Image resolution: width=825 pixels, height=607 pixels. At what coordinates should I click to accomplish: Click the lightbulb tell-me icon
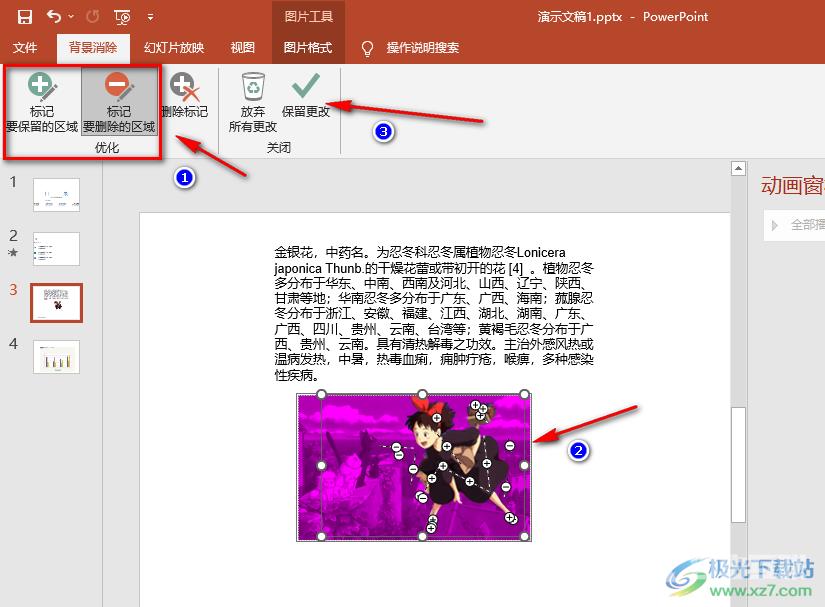367,48
